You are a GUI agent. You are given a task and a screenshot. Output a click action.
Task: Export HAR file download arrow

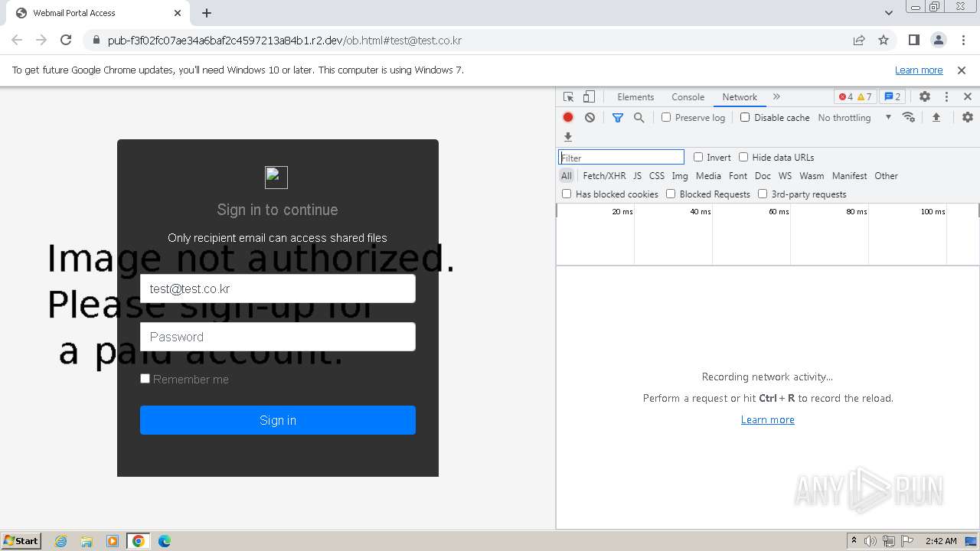tap(568, 137)
